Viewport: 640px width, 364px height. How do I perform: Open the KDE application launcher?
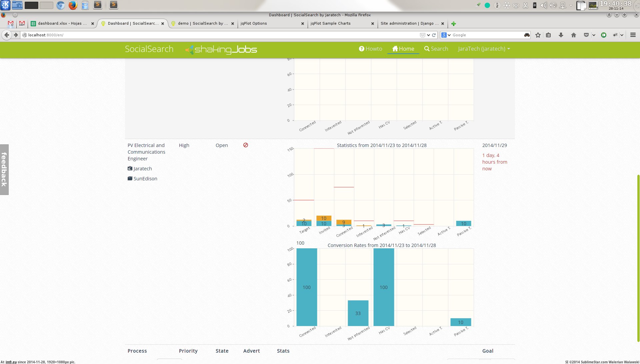5,5
